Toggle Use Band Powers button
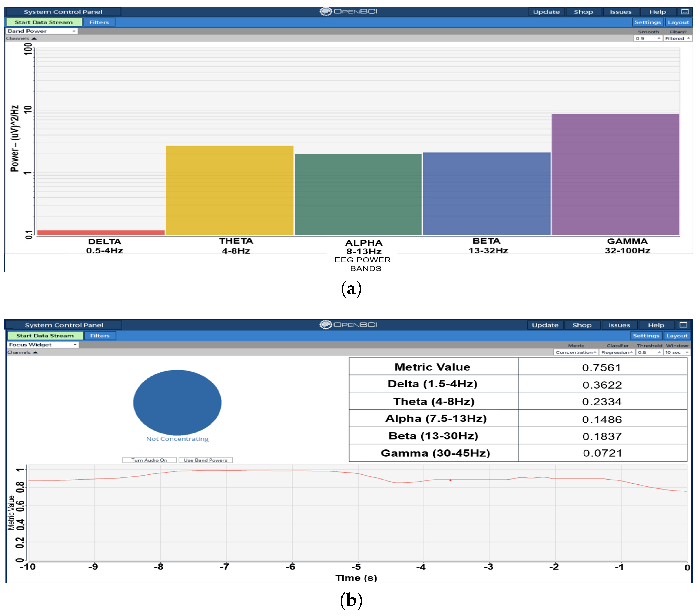700x616 pixels. click(x=206, y=460)
